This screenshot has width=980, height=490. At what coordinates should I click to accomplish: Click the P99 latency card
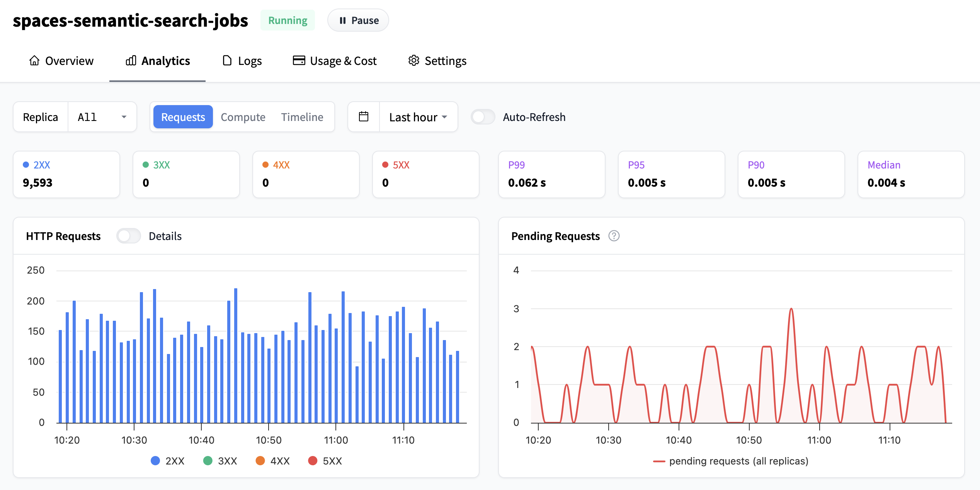551,174
